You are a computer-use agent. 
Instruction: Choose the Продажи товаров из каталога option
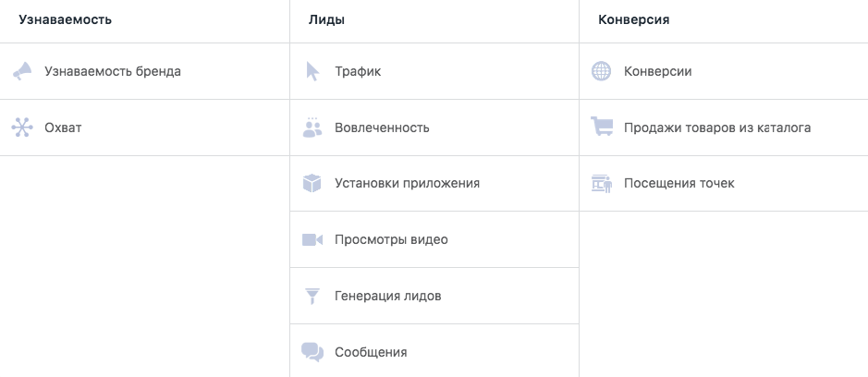[717, 128]
